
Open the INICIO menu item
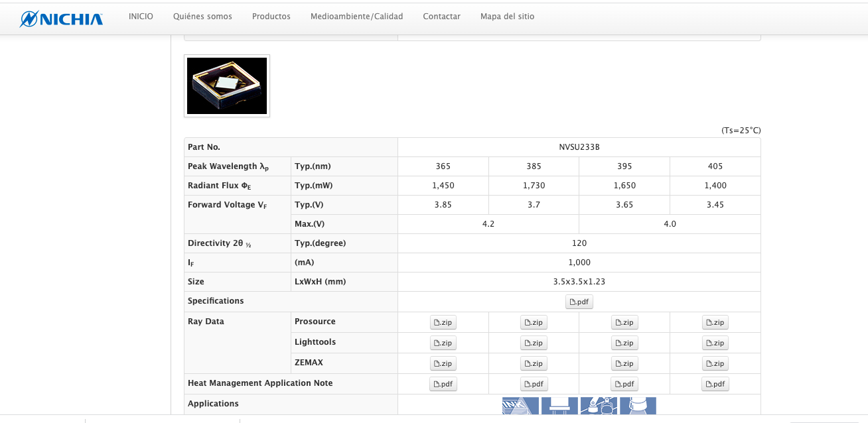point(141,16)
